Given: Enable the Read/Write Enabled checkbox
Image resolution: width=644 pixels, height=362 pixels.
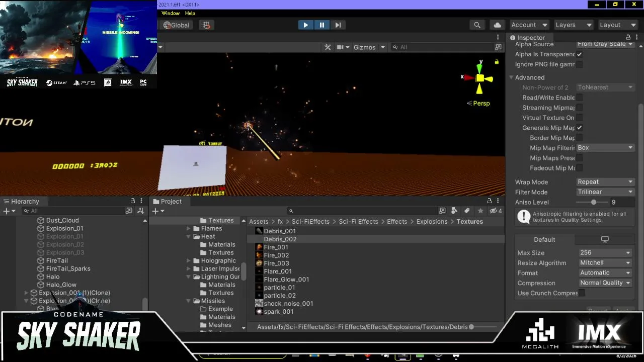Looking at the screenshot, I should pyautogui.click(x=580, y=98).
